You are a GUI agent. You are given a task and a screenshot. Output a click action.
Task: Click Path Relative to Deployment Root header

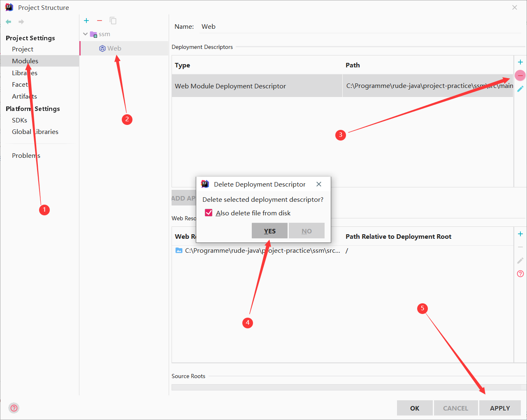[398, 237]
